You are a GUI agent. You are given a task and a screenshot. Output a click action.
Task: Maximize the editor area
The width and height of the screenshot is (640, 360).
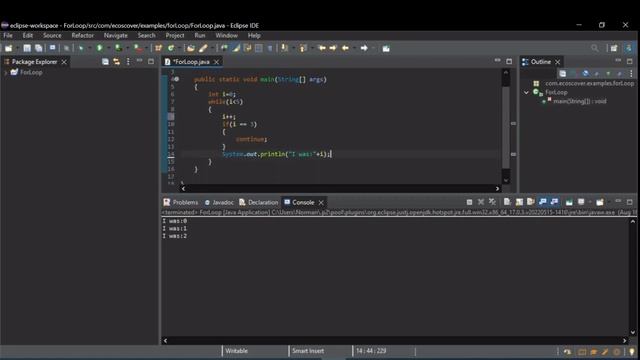tap(509, 61)
